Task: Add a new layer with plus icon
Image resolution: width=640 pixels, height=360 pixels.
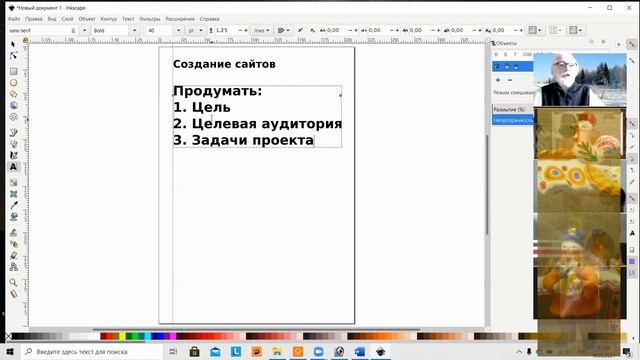Action: coord(498,80)
